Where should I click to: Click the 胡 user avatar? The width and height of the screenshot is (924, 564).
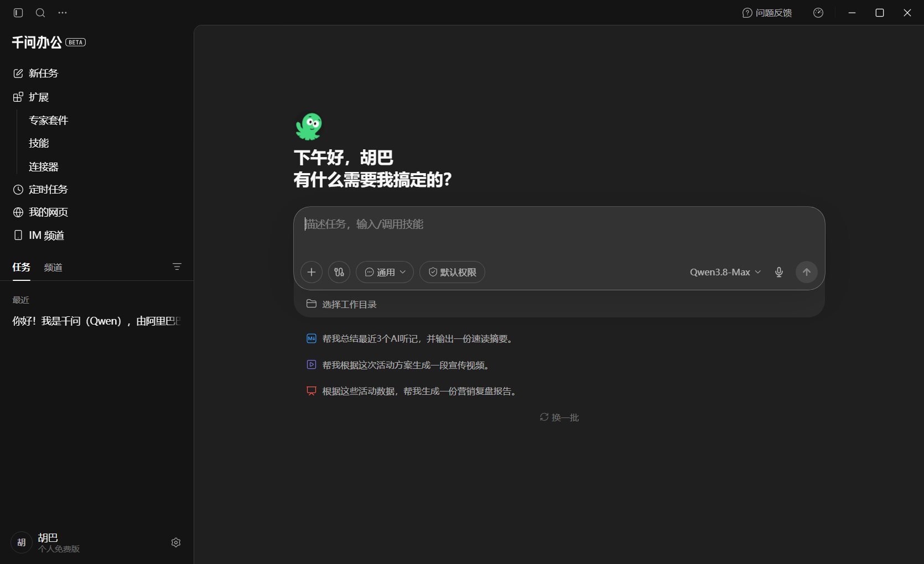22,542
